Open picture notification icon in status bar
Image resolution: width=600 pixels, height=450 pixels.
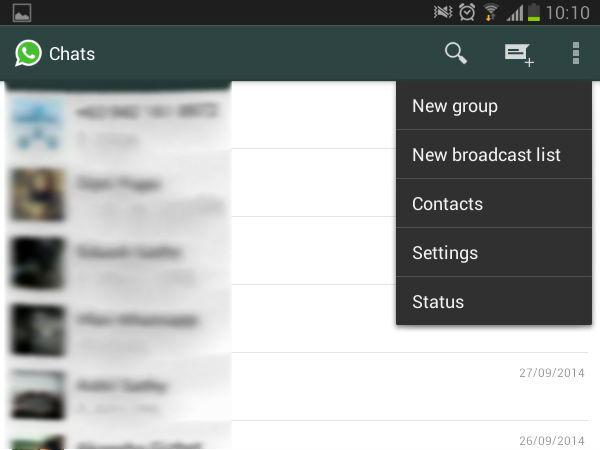[x=21, y=12]
